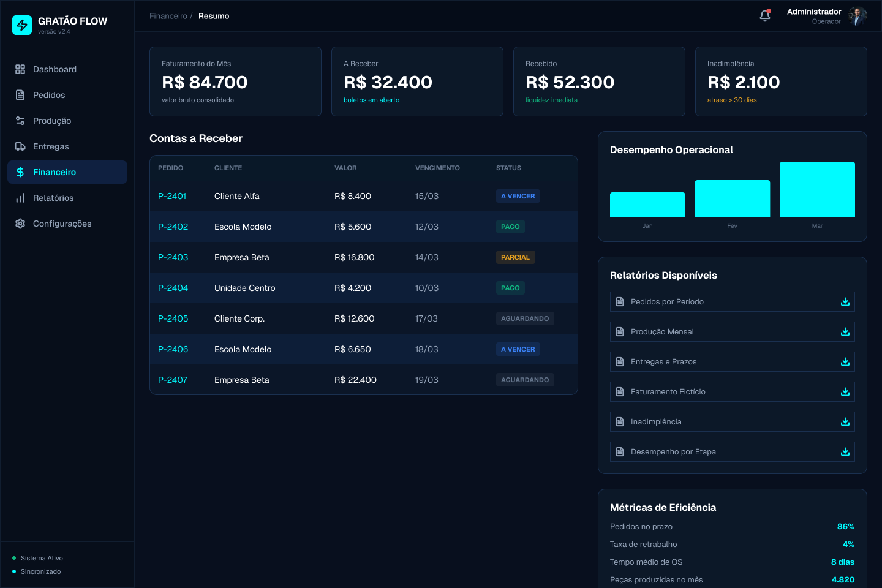The width and height of the screenshot is (882, 588).
Task: Click the Pedidos no prazo 86% value
Action: coord(846,527)
